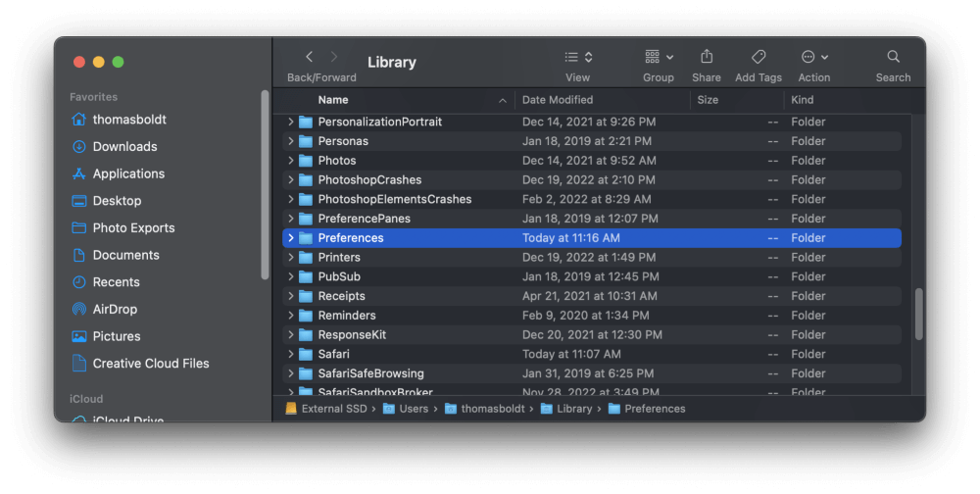The height and width of the screenshot is (494, 980).
Task: Expand the Photos folder
Action: (x=291, y=161)
